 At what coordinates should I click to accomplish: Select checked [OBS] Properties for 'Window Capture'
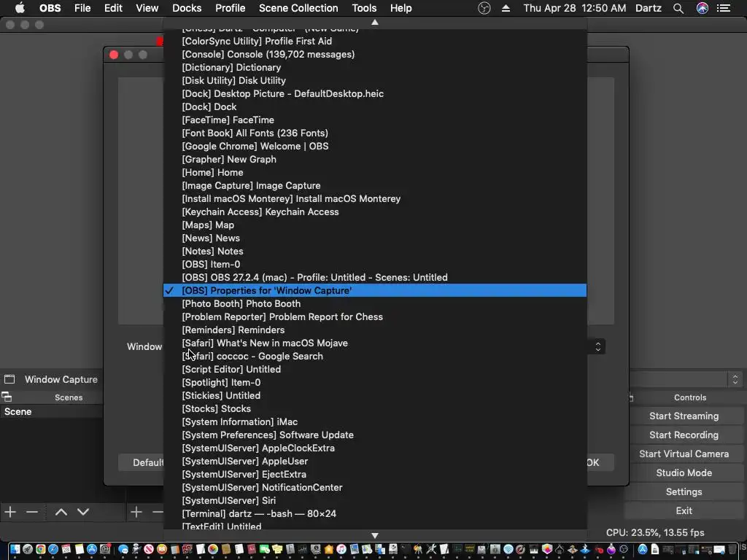[x=375, y=290]
